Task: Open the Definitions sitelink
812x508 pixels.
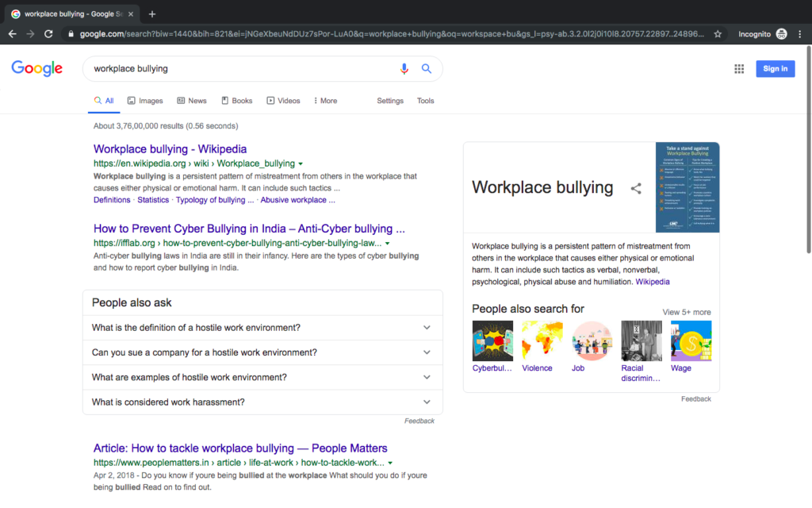Action: 112,200
